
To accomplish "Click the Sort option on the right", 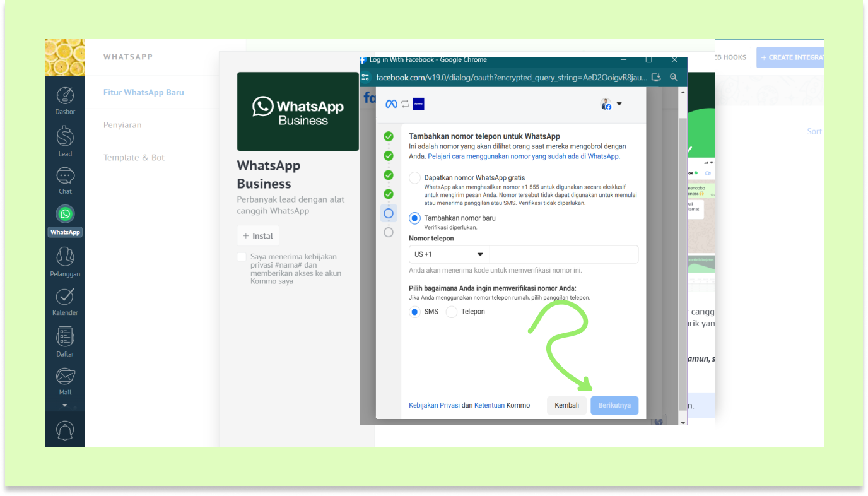I will click(814, 131).
